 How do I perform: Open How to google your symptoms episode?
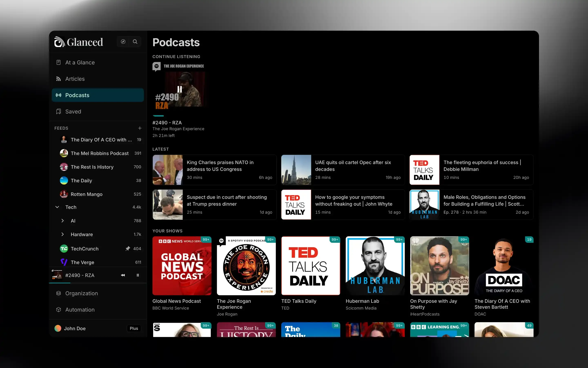pyautogui.click(x=343, y=205)
